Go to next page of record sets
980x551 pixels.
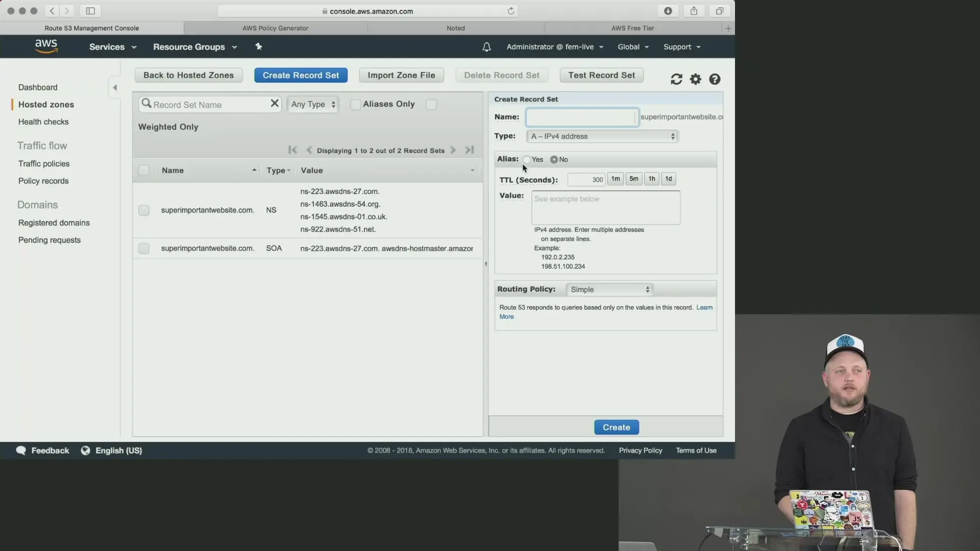coord(453,150)
